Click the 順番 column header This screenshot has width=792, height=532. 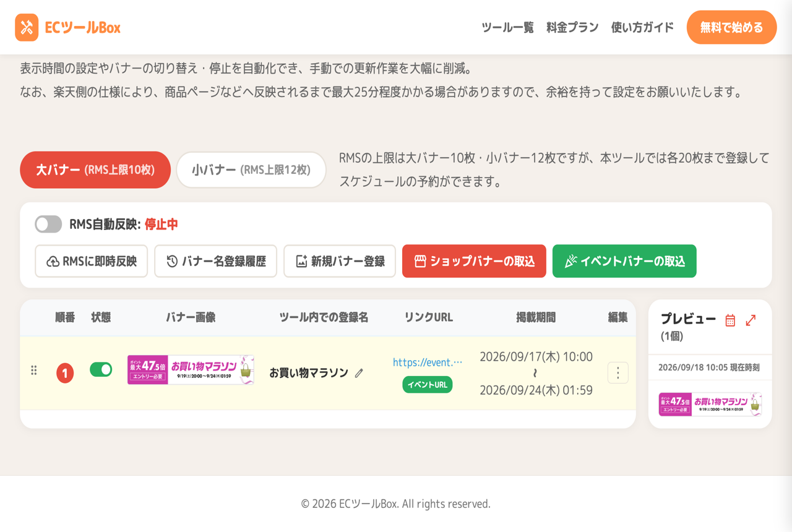(65, 317)
